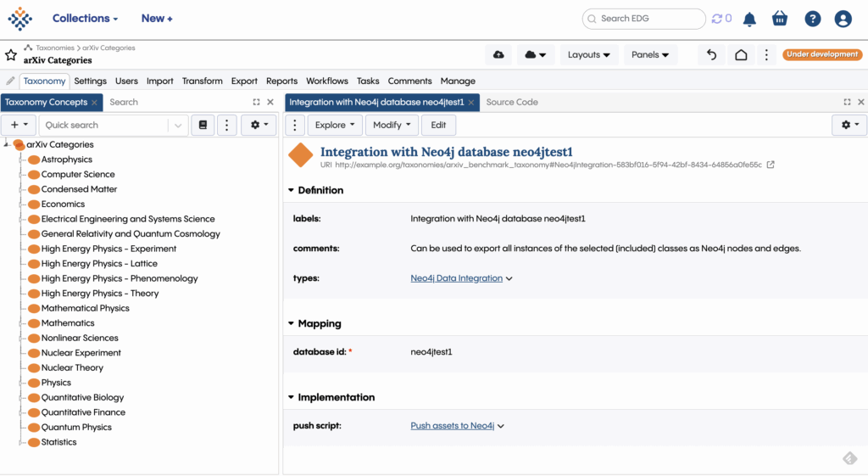Image resolution: width=868 pixels, height=476 pixels.
Task: Collapse the Definition section
Action: (291, 190)
